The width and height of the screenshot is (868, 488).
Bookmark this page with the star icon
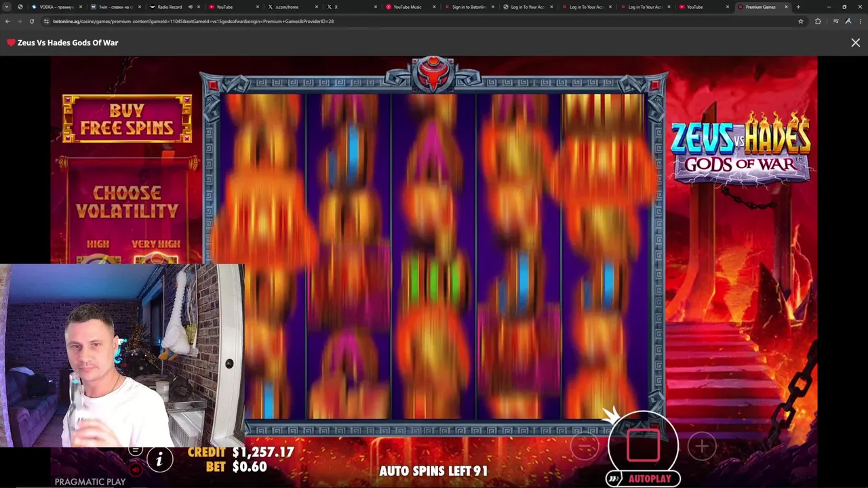click(x=800, y=21)
